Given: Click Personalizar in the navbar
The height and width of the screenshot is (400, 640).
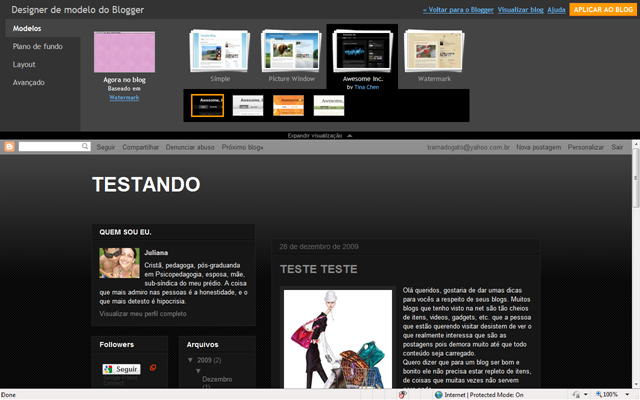Looking at the screenshot, I should [586, 147].
